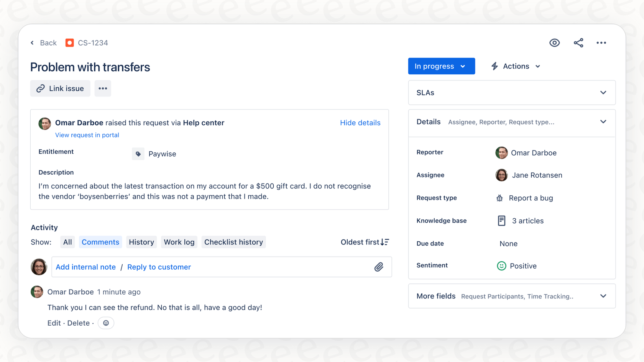Click the Positive sentiment smiley icon

501,265
